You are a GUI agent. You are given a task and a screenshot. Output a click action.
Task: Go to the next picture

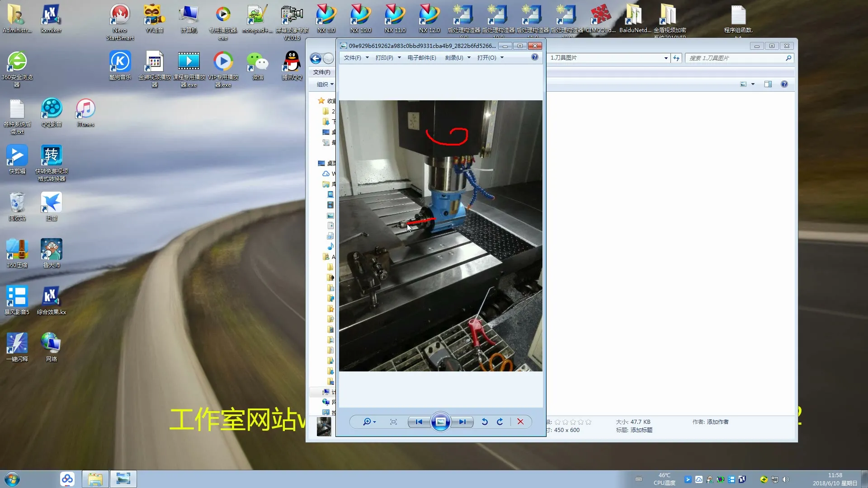point(462,422)
